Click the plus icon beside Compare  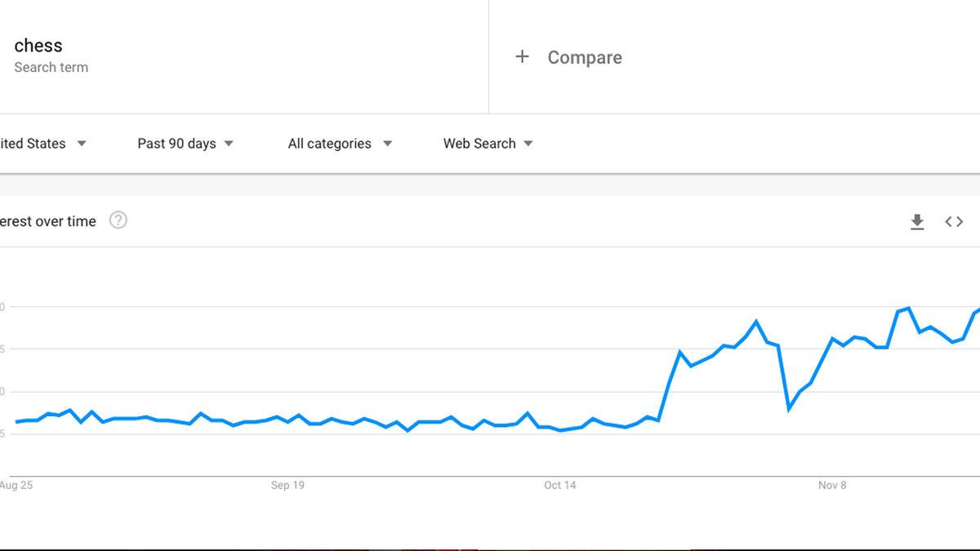pos(522,56)
